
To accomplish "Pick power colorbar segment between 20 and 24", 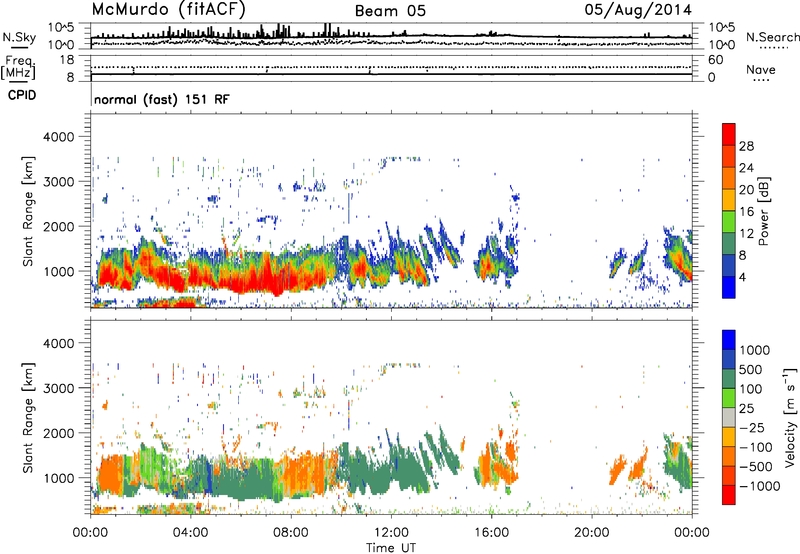I will pos(729,178).
